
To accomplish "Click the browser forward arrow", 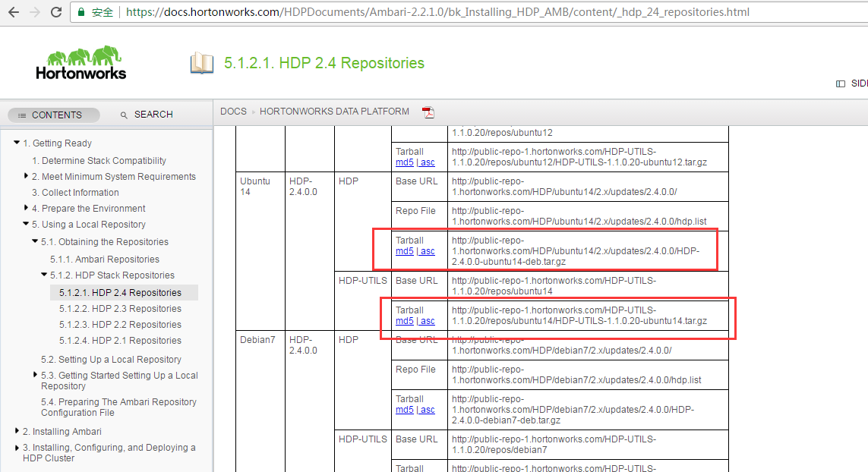I will point(35,11).
